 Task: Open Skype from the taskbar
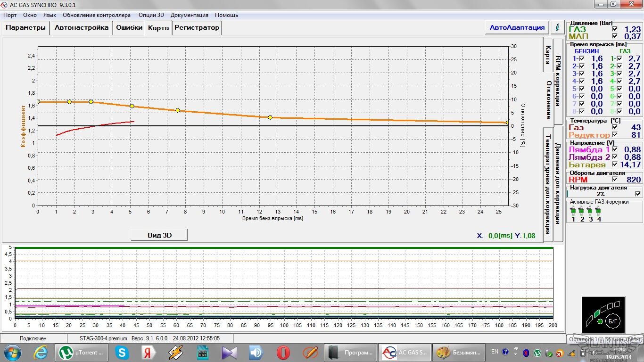click(x=122, y=352)
